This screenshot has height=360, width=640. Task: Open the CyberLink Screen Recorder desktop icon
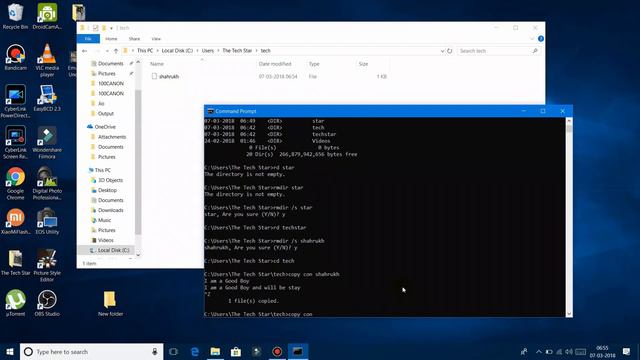(15, 142)
